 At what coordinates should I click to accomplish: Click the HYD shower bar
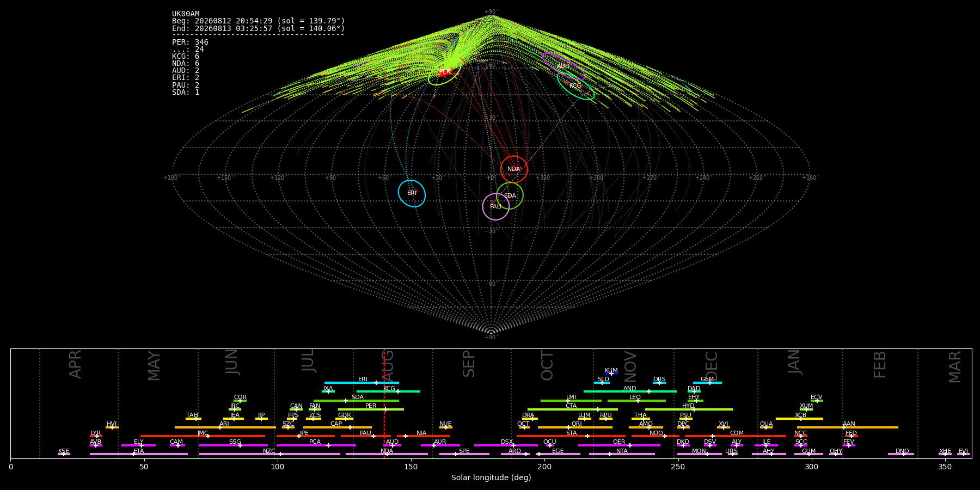pyautogui.click(x=689, y=409)
